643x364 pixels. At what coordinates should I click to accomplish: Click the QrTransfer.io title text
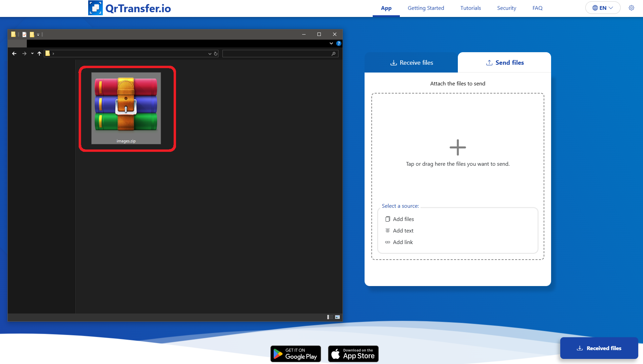138,8
